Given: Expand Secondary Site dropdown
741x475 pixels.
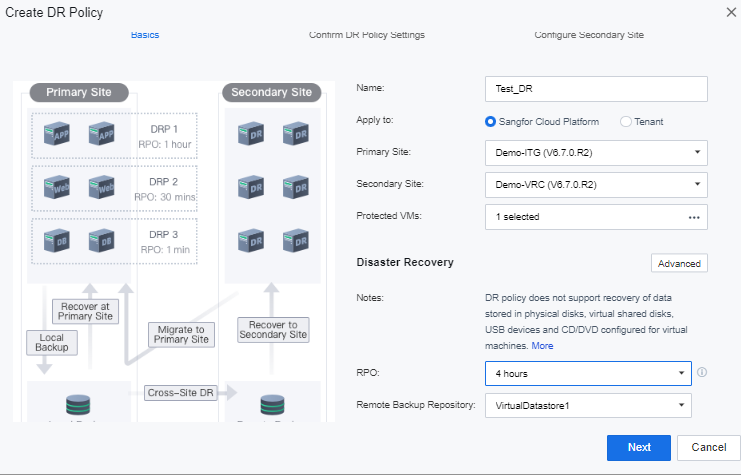Looking at the screenshot, I should (596, 185).
